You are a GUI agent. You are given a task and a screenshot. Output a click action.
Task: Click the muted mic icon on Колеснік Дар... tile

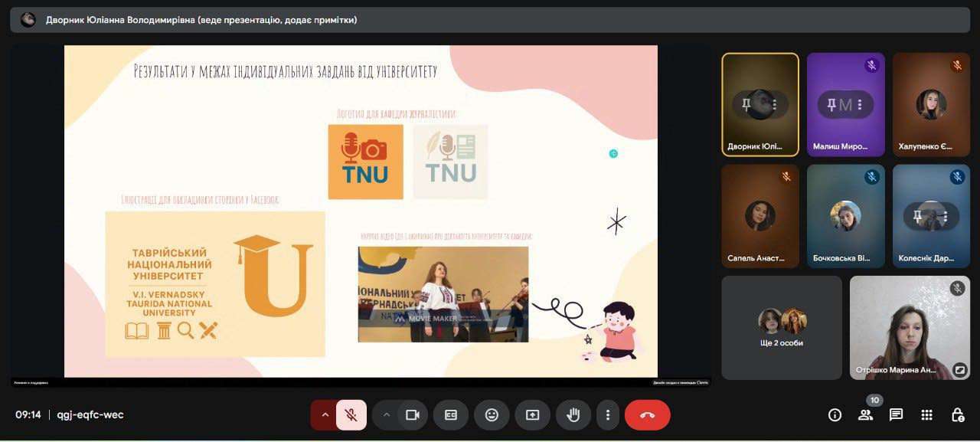pos(957,177)
